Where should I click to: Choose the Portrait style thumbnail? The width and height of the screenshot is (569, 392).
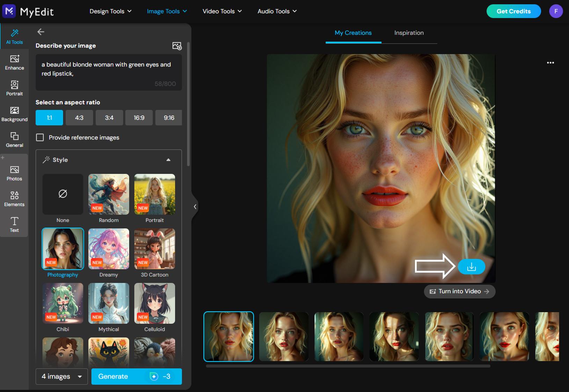coord(155,194)
